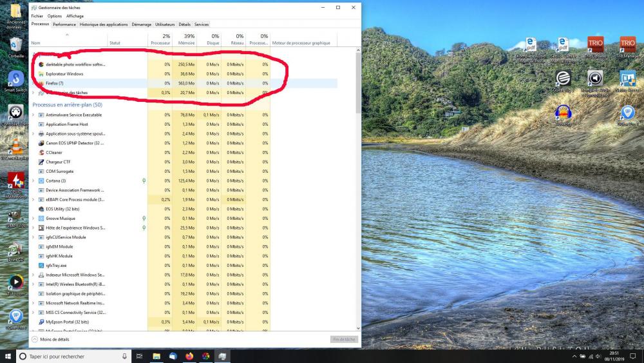The width and height of the screenshot is (644, 363).
Task: Click the Fin de tâche button
Action: tap(344, 340)
